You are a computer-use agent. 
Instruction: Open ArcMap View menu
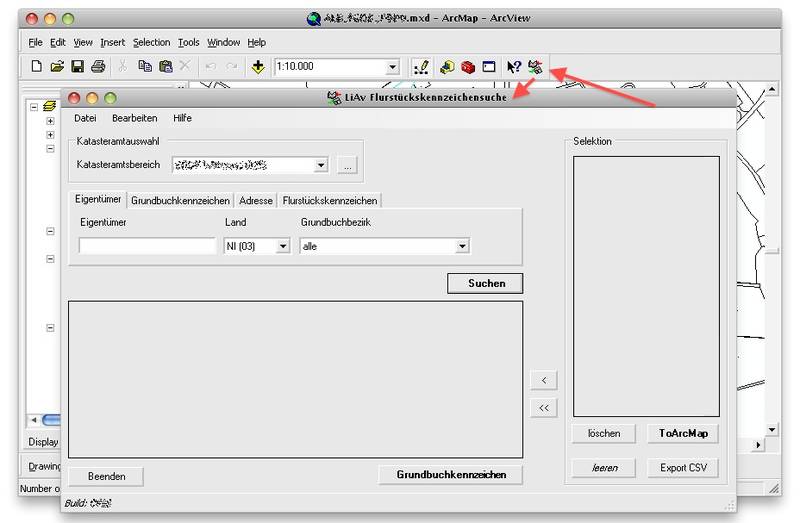click(x=83, y=42)
